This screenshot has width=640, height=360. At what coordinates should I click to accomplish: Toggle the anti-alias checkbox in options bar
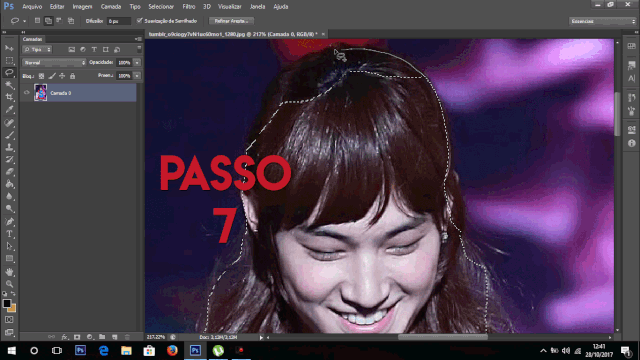(x=140, y=20)
